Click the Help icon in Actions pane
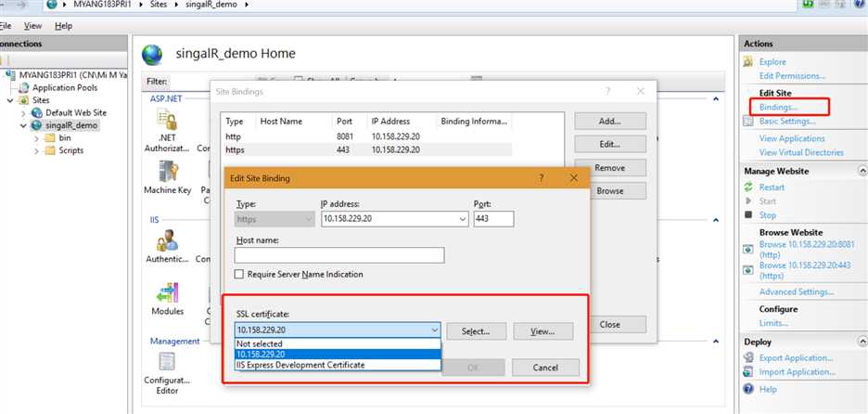Viewport: 868px width, 414px height. click(748, 389)
